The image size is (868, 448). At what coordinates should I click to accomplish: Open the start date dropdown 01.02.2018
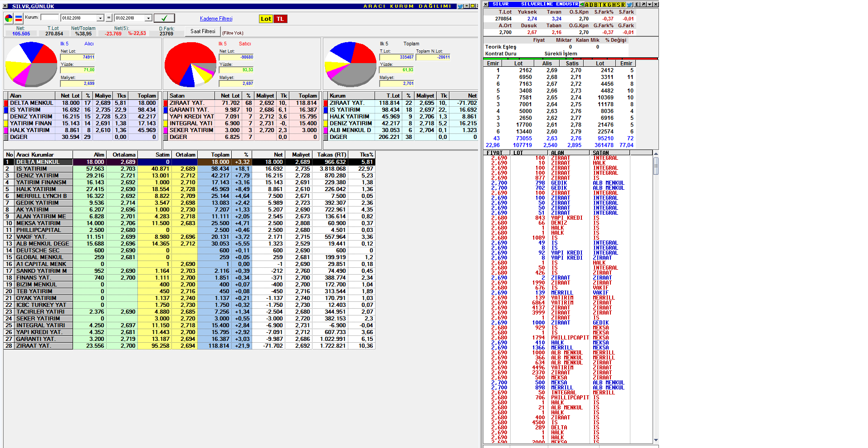click(100, 18)
